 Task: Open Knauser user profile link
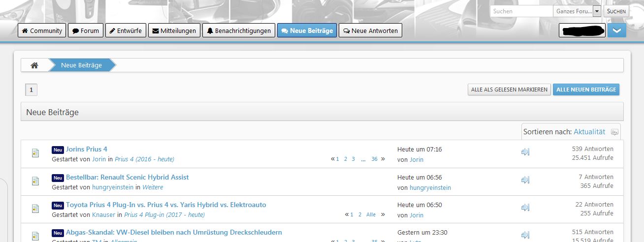click(x=103, y=215)
